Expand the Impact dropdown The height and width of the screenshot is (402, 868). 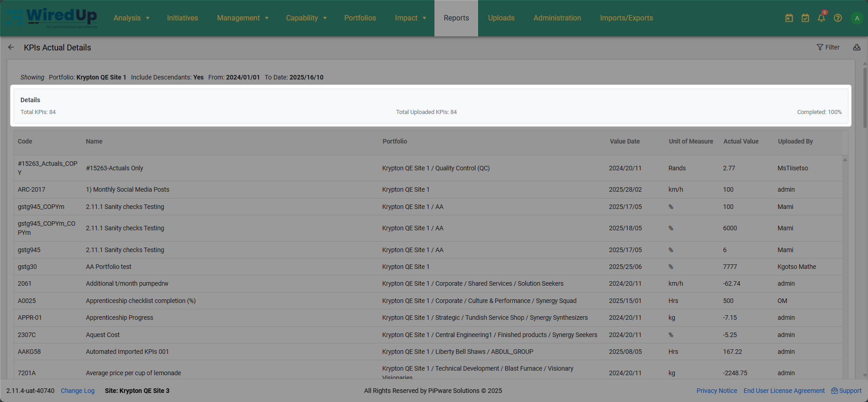click(x=410, y=18)
